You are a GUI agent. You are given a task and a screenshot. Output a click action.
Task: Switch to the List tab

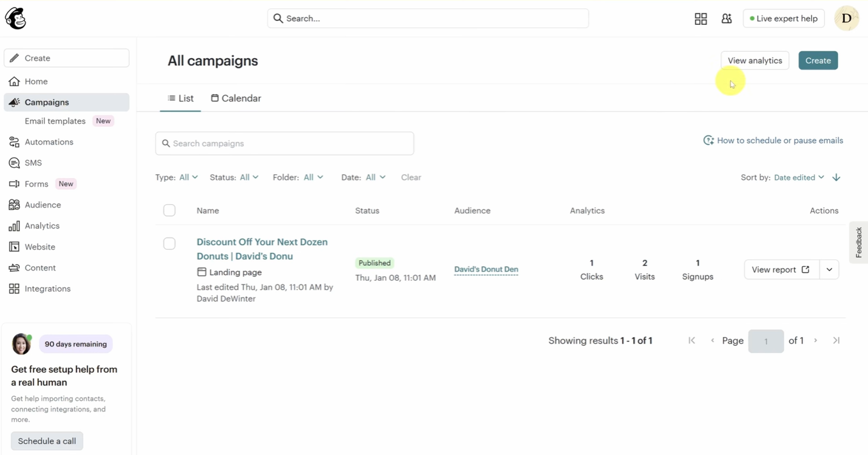[x=181, y=98]
